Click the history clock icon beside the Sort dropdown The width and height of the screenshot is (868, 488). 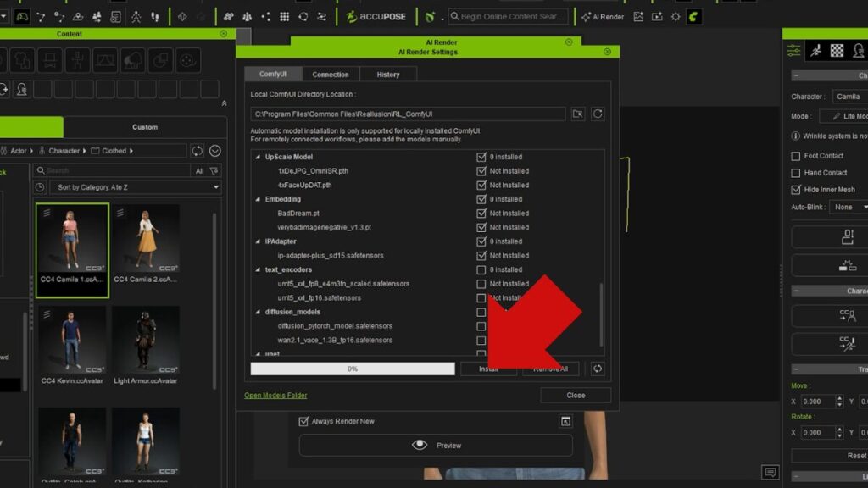click(40, 187)
